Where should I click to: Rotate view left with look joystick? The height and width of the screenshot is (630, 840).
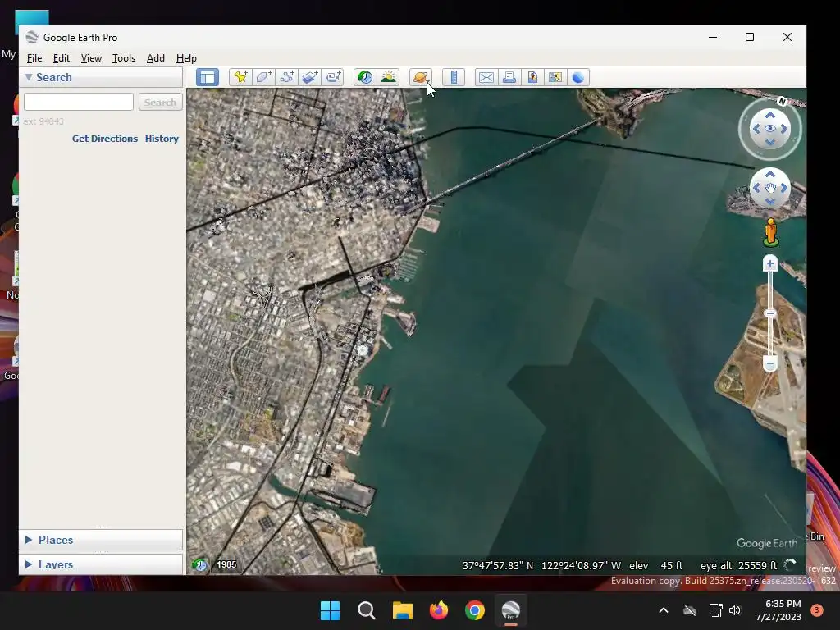[x=756, y=129]
